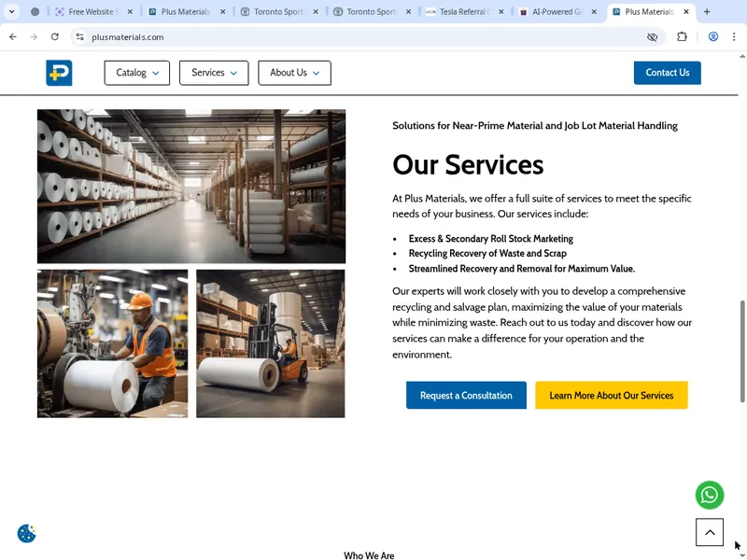
Task: Click 'Excess & Secondary Roll Stock Marketing' text
Action: click(x=491, y=239)
